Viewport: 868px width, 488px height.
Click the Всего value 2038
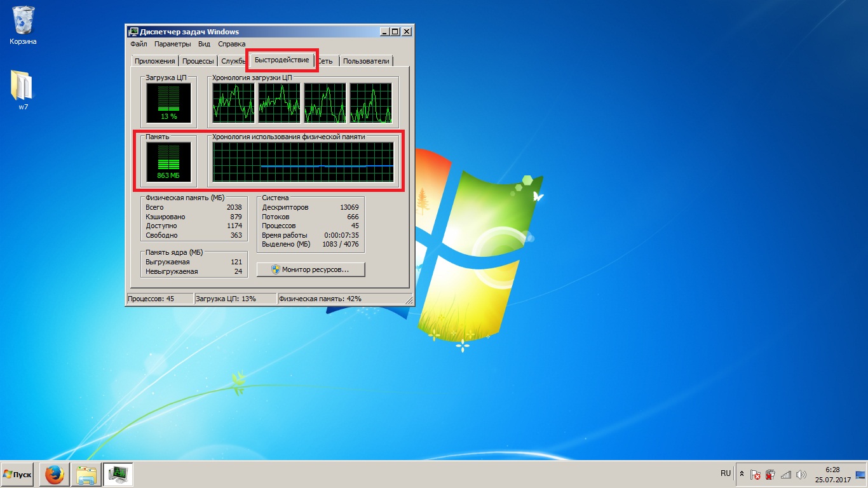234,207
